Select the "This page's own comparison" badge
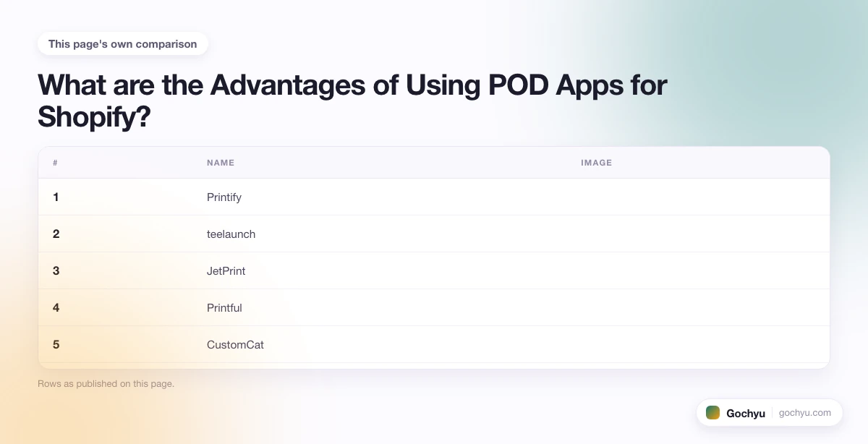The height and width of the screenshot is (444, 868). [123, 44]
